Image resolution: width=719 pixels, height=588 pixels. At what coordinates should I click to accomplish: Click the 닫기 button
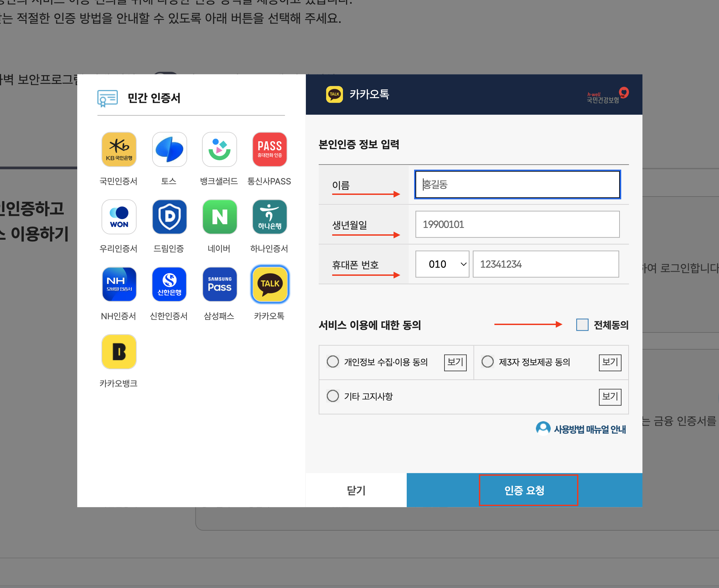click(356, 490)
